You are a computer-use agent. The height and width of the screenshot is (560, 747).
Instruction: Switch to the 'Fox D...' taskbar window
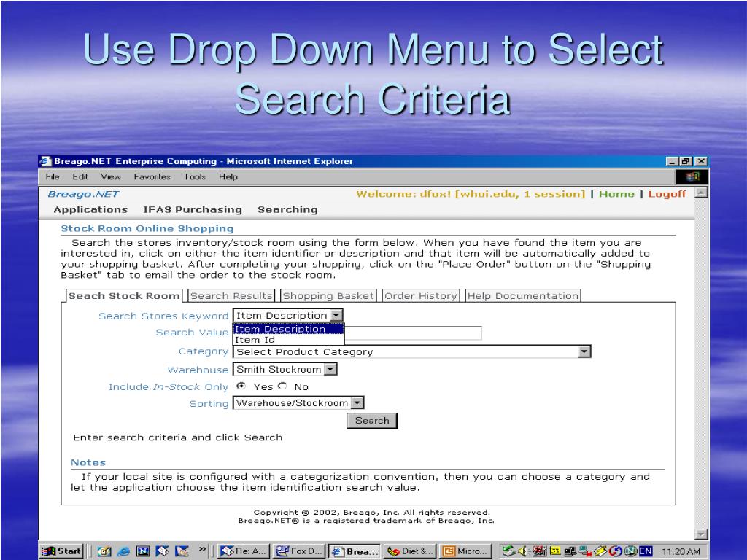298,551
